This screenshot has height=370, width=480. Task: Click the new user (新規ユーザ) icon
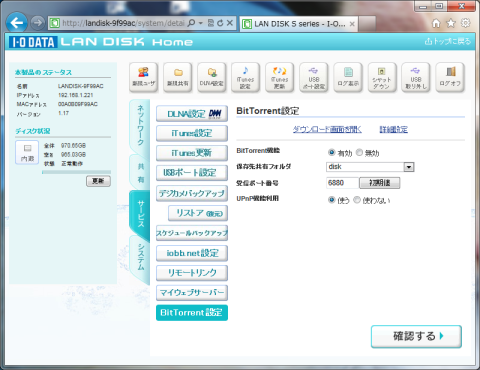pyautogui.click(x=143, y=77)
